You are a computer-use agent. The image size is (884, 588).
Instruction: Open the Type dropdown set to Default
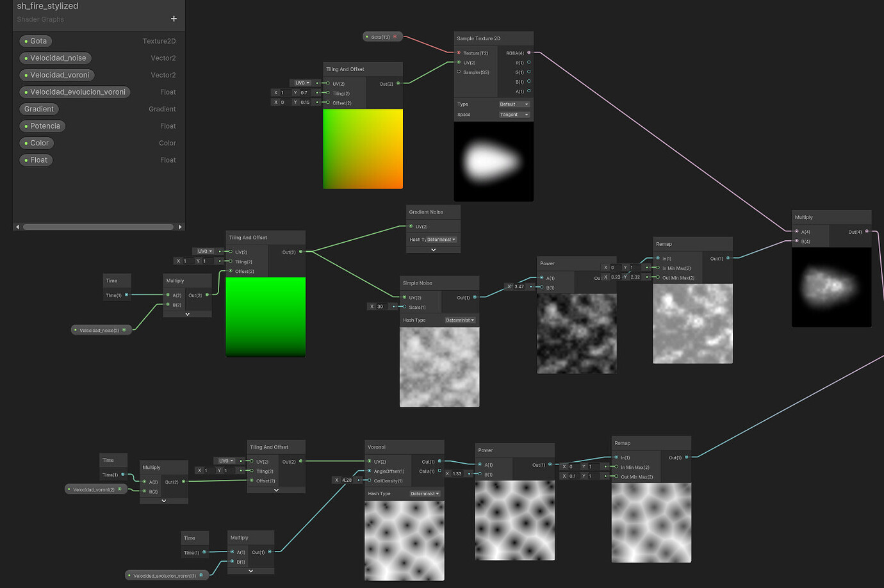514,104
